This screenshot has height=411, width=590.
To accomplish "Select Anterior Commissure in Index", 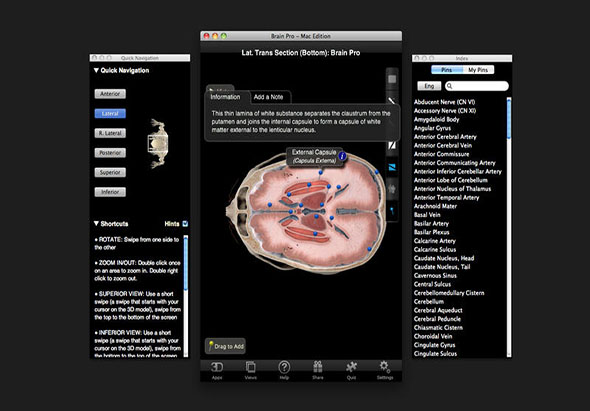I will [x=441, y=154].
